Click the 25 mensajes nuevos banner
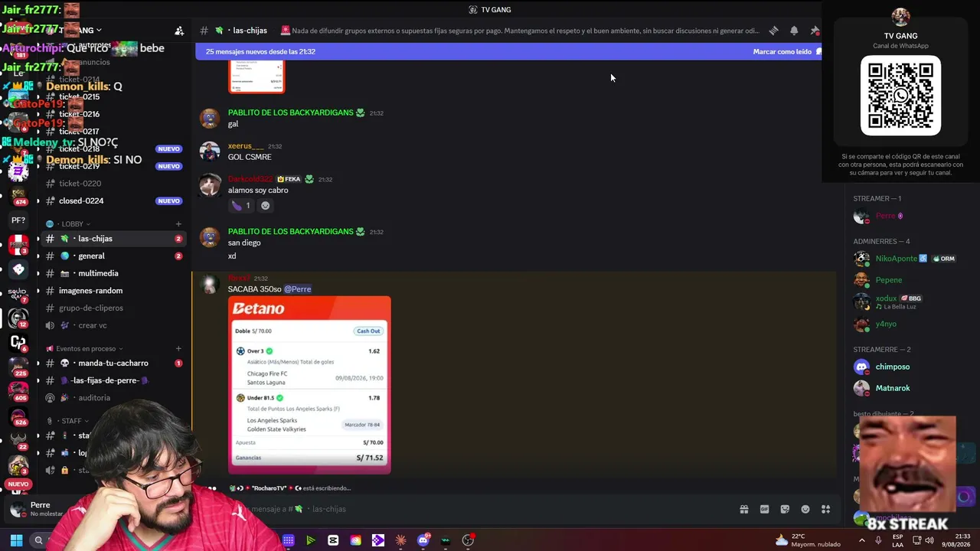The width and height of the screenshot is (980, 551). 508,51
